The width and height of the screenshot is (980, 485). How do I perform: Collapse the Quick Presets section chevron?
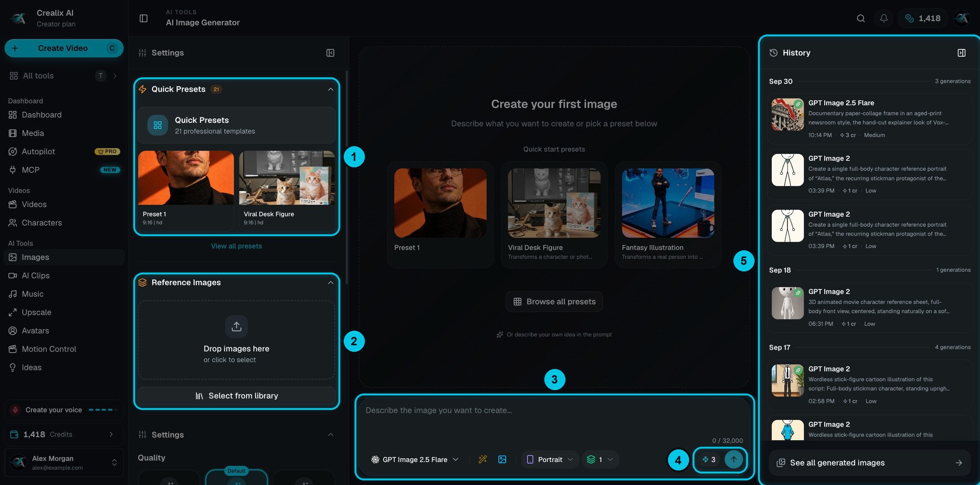tap(331, 89)
